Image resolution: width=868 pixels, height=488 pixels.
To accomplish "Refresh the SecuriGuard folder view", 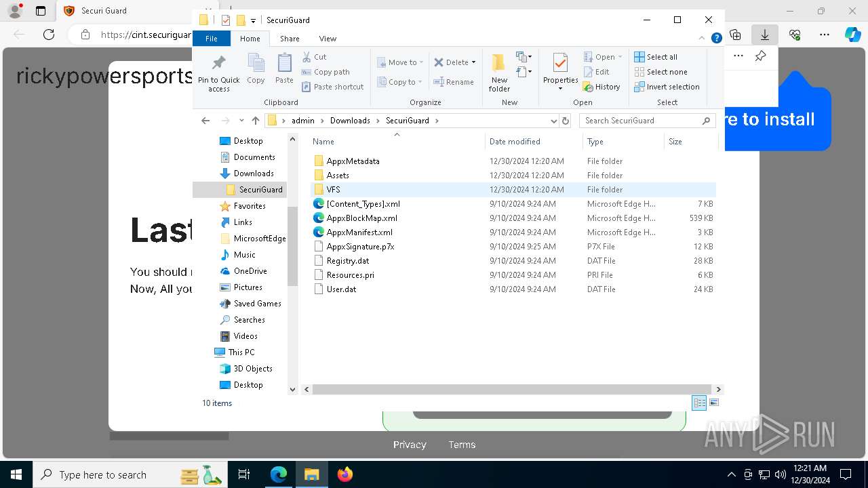I will coord(566,121).
